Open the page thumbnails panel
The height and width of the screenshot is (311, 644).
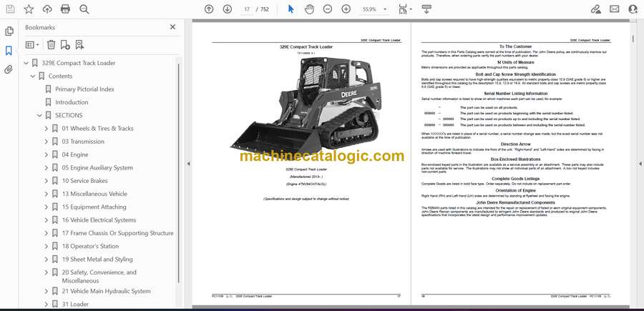(x=9, y=31)
